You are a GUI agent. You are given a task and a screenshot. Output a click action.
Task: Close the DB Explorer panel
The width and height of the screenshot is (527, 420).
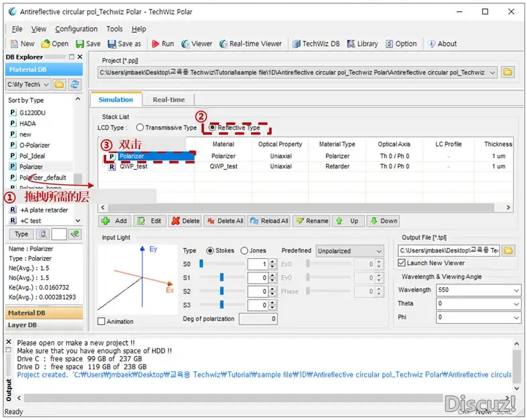(x=79, y=57)
